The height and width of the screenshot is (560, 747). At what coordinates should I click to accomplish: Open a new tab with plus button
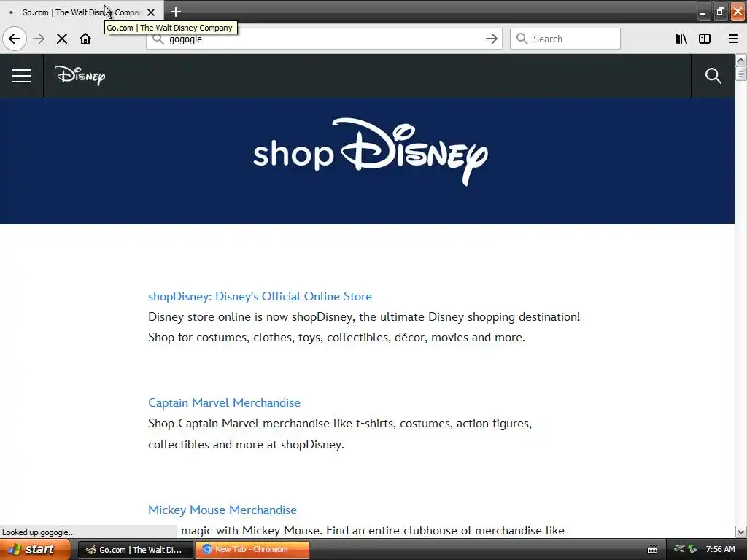tap(176, 12)
